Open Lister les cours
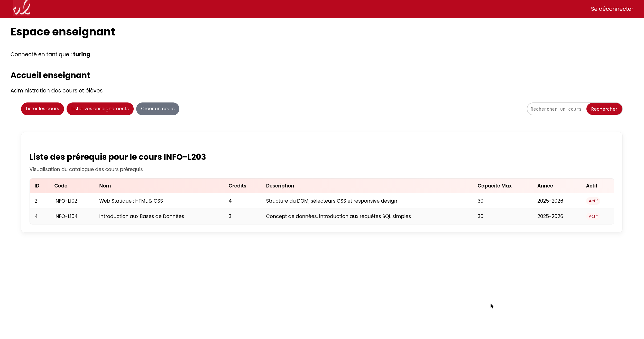The width and height of the screenshot is (644, 339). (x=42, y=109)
